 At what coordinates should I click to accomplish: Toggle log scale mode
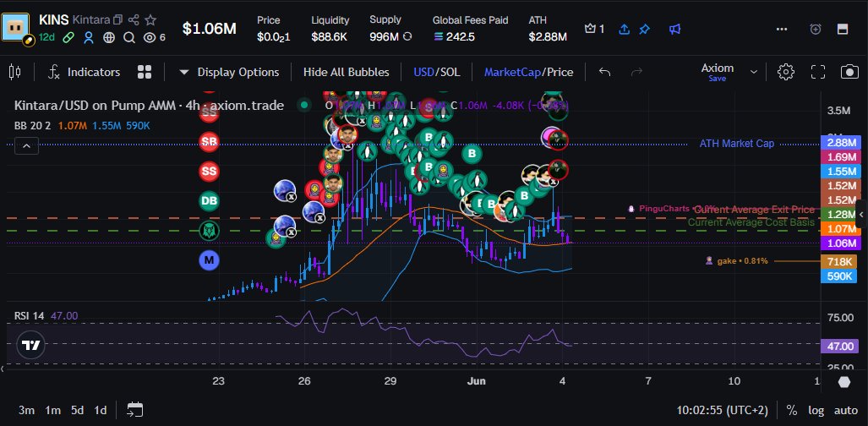tap(816, 411)
